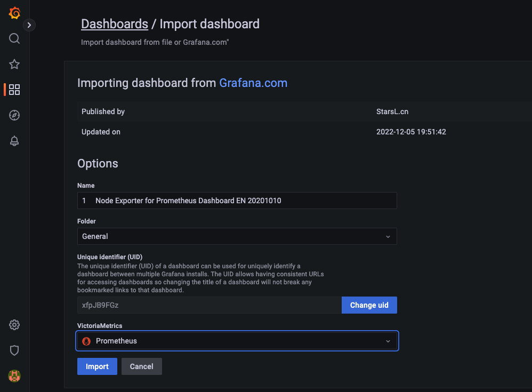
Task: Click the Cancel button
Action: [x=141, y=366]
